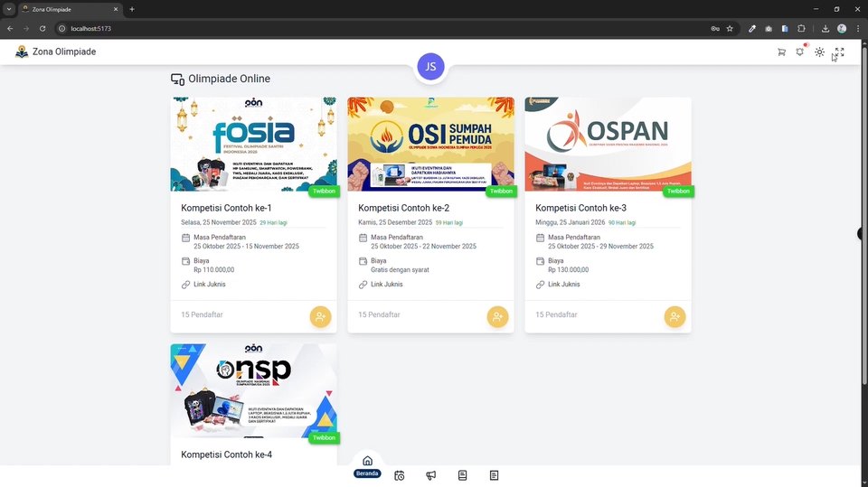This screenshot has height=487, width=868.
Task: Click title Kompetisi Contoh ke-1
Action: pyautogui.click(x=226, y=208)
